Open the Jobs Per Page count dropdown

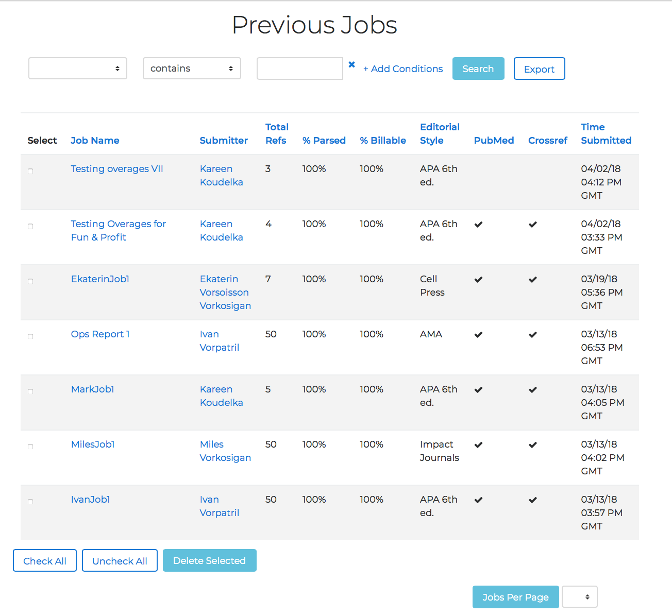(580, 597)
